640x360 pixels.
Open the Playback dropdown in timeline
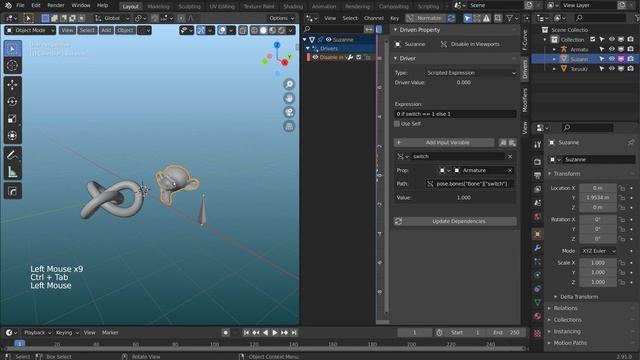pos(37,333)
